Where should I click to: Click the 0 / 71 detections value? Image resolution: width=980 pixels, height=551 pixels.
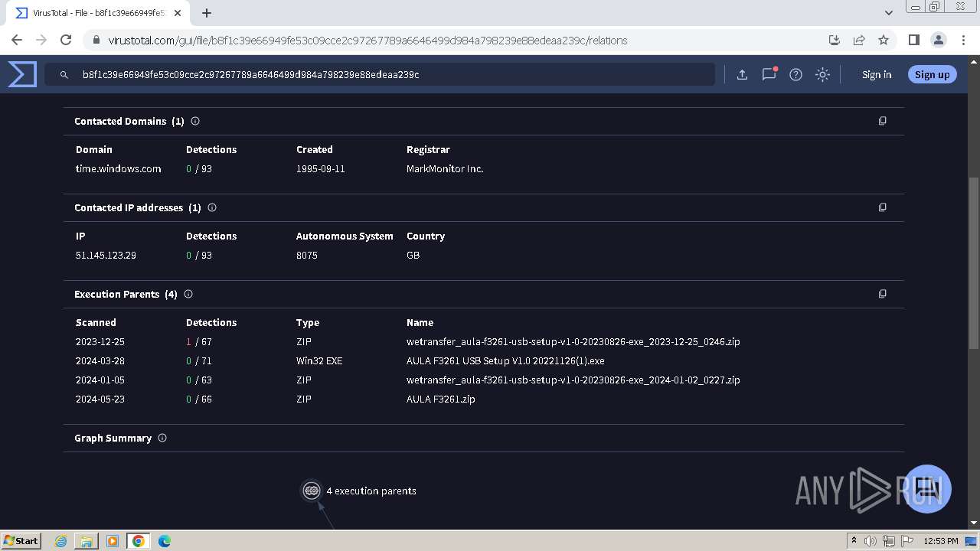199,360
